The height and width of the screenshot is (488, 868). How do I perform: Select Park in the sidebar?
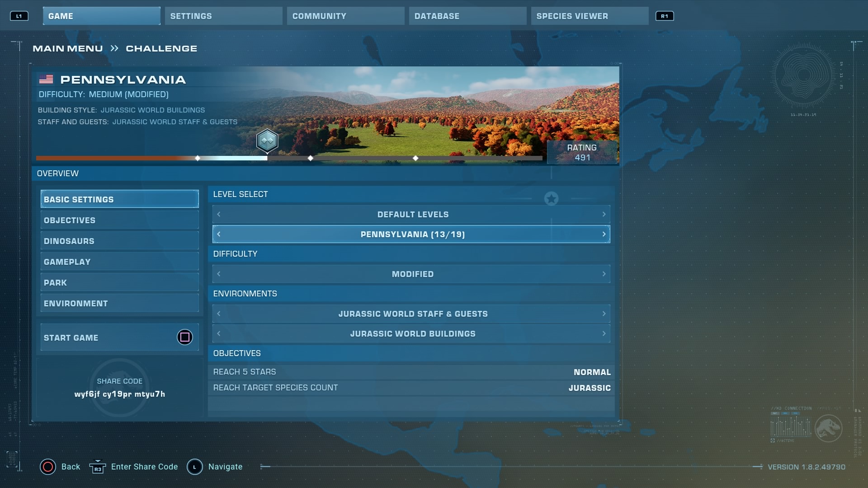pos(120,282)
